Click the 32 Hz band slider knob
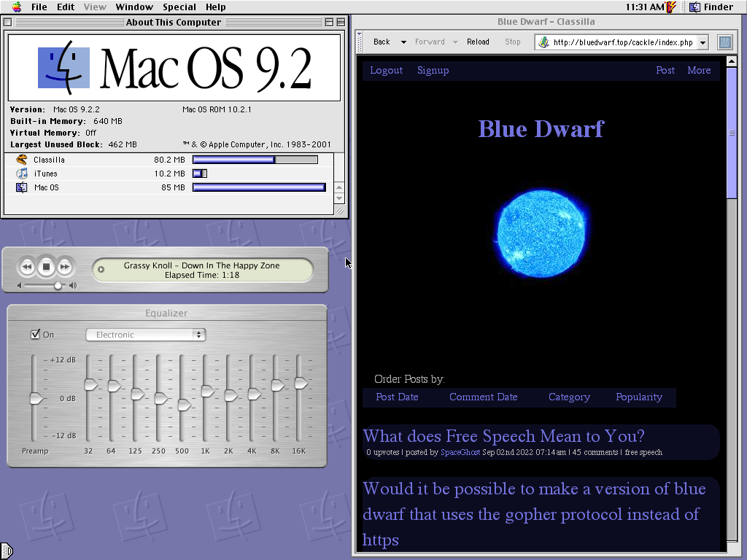The image size is (747, 560). (x=90, y=384)
